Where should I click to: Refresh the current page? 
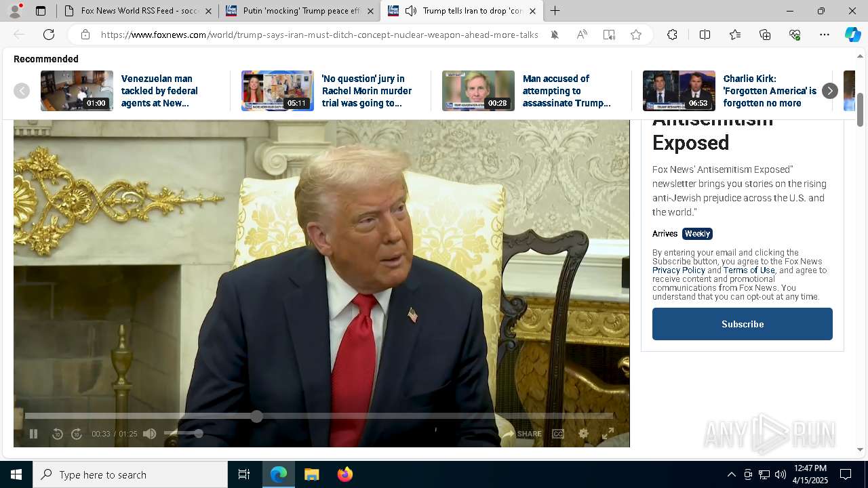click(49, 35)
